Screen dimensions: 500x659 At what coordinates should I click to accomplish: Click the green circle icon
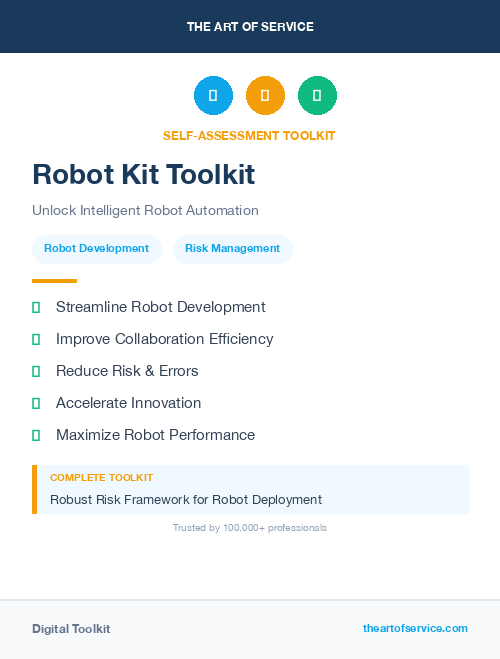click(317, 95)
